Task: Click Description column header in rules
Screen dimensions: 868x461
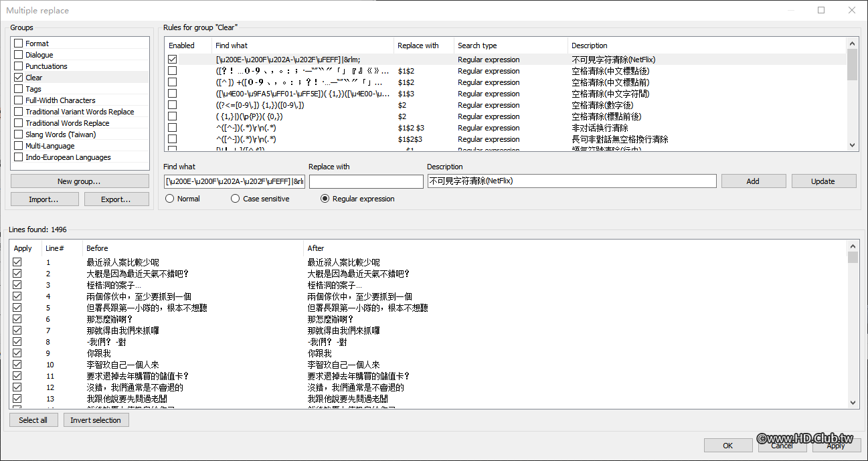Action: click(x=707, y=45)
